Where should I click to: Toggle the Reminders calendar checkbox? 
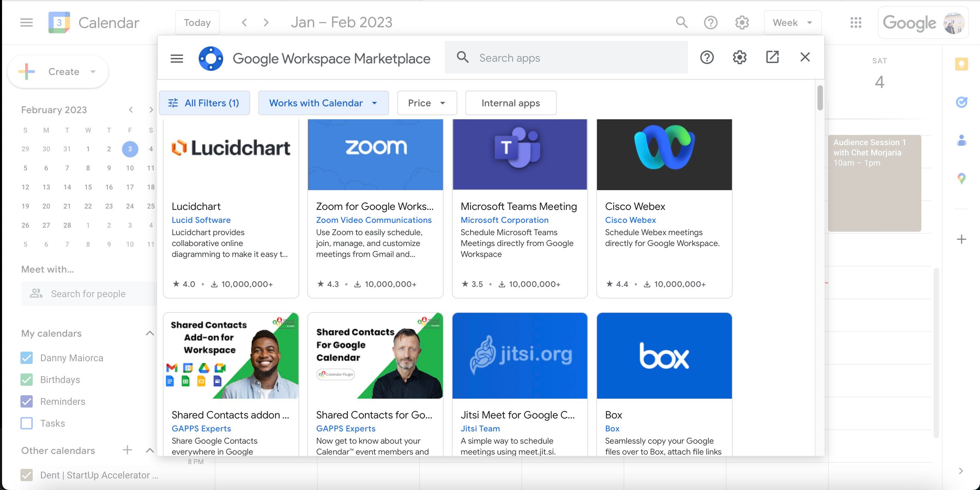click(x=27, y=401)
